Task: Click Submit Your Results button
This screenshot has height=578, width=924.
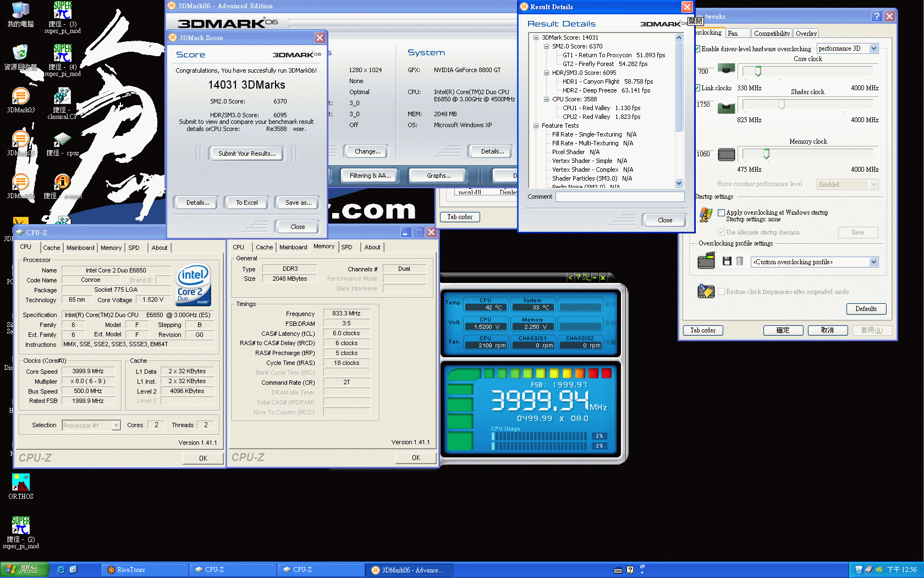Action: (247, 154)
